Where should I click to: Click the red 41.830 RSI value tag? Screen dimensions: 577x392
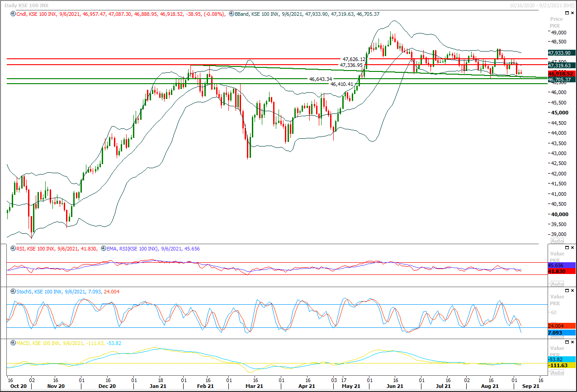pyautogui.click(x=561, y=271)
